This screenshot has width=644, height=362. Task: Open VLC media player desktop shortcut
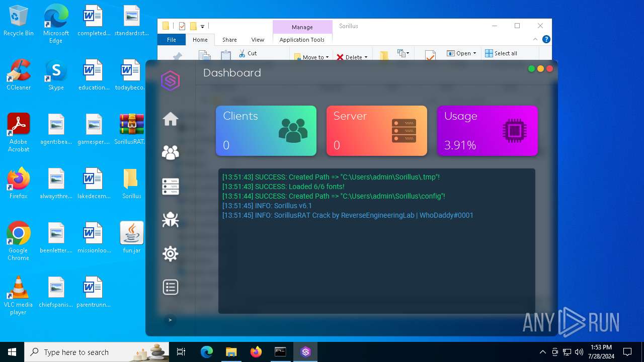(x=19, y=296)
